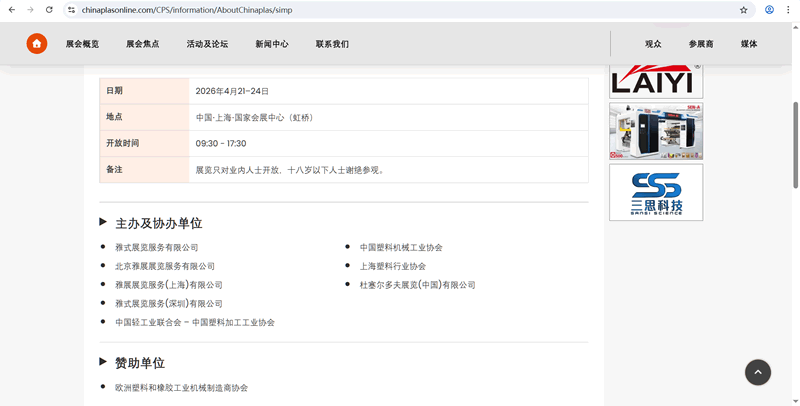Open the 新闻中心 menu
Viewport: 800px width, 406px height.
[271, 44]
